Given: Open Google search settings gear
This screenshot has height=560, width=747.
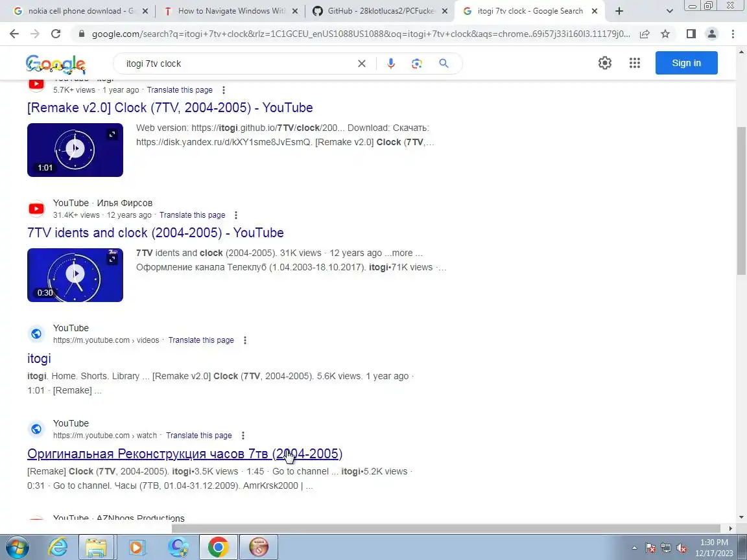Looking at the screenshot, I should pyautogui.click(x=605, y=63).
